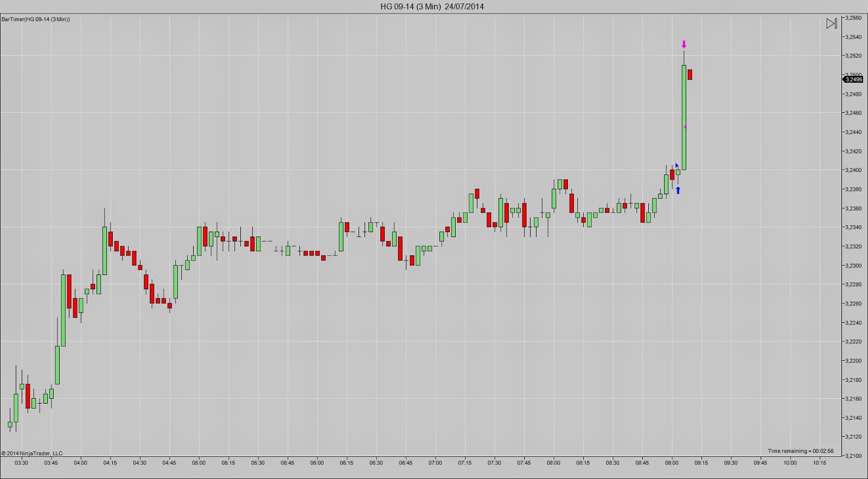Select the last red candle beside the tall green candle

tap(690, 74)
